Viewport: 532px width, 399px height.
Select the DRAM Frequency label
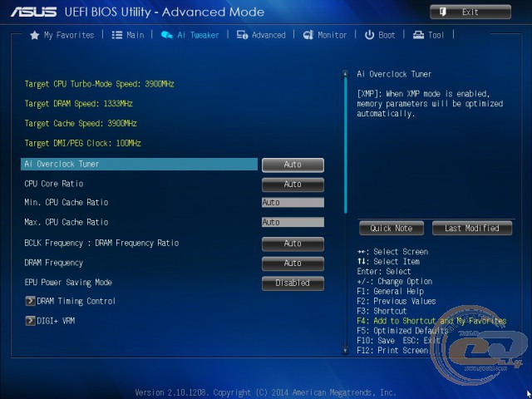pos(53,263)
